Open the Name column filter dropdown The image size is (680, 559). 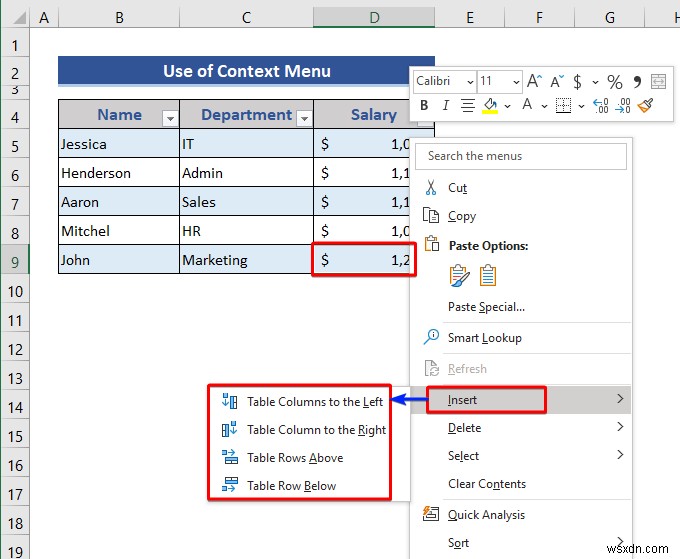[170, 118]
